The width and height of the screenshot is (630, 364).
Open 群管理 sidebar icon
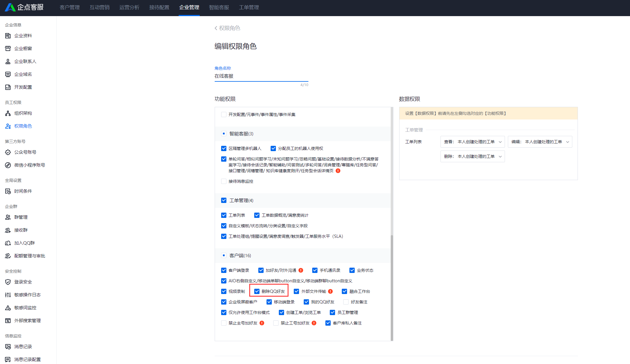pos(8,217)
